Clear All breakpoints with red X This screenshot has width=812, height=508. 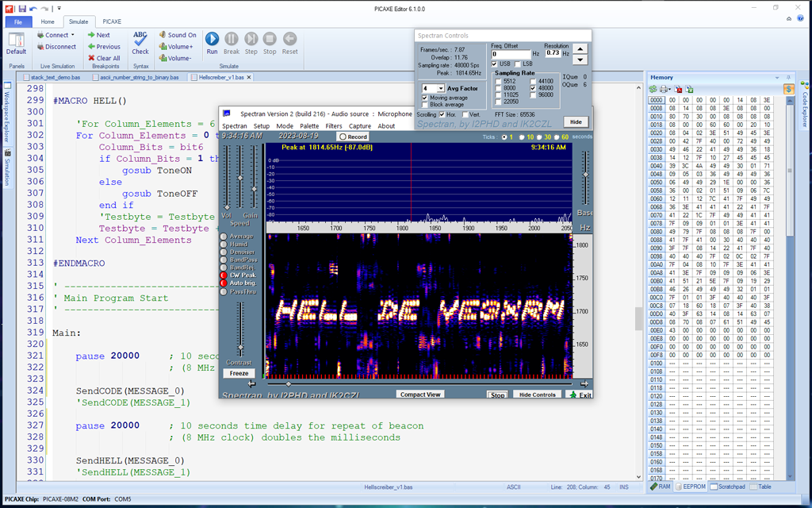point(104,58)
